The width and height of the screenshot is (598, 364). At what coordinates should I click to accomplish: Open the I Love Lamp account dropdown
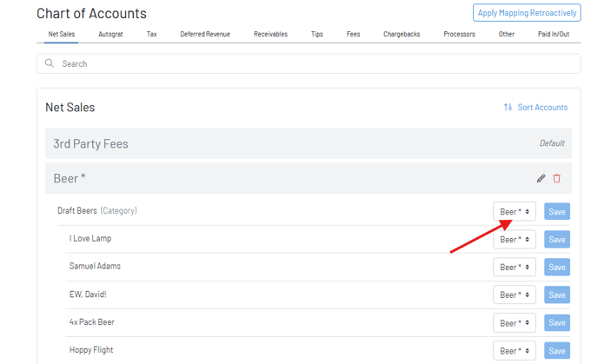pyautogui.click(x=515, y=240)
